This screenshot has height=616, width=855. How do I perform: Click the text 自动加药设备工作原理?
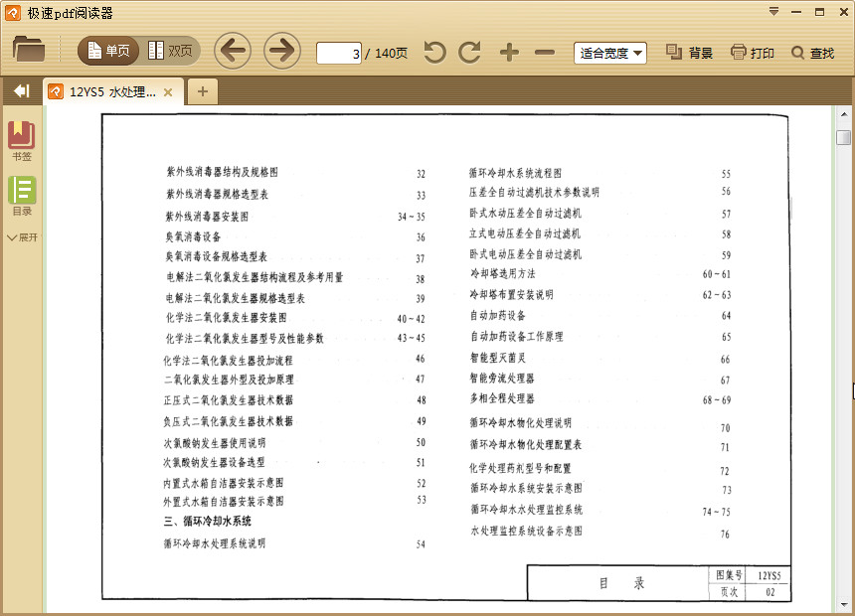(516, 337)
